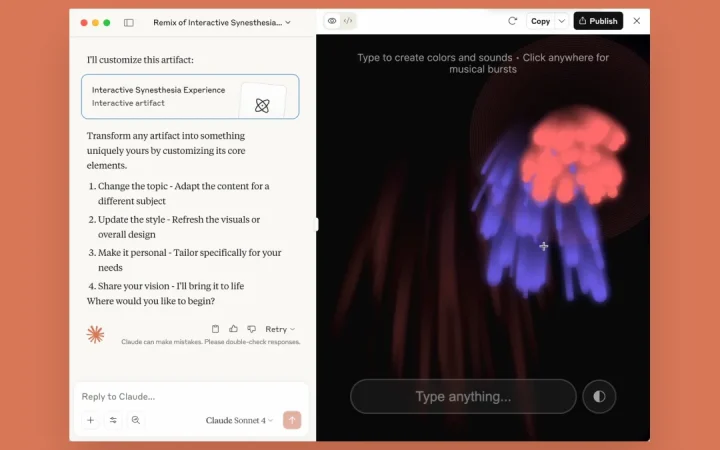Click the research magnifier icon
720x450 pixels.
click(x=135, y=420)
